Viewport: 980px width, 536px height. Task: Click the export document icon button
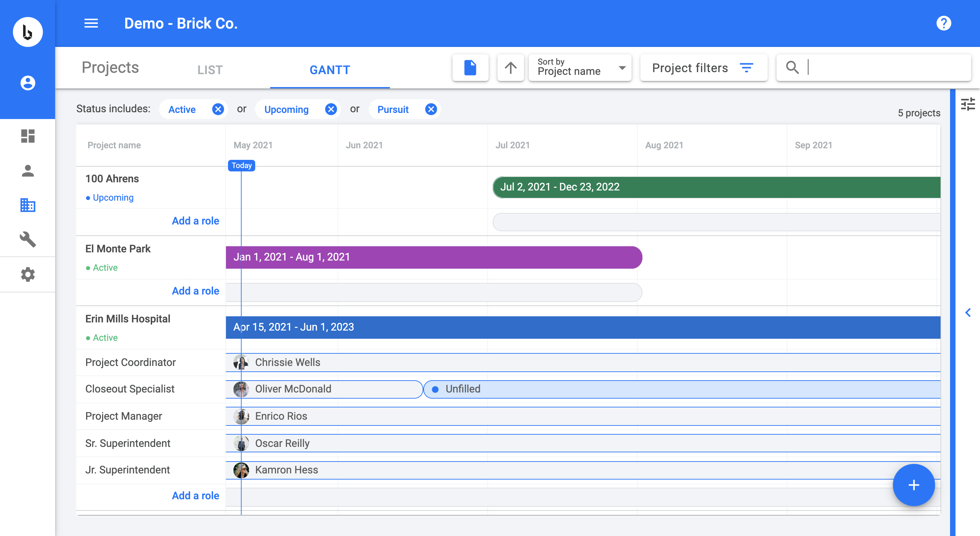pos(470,68)
